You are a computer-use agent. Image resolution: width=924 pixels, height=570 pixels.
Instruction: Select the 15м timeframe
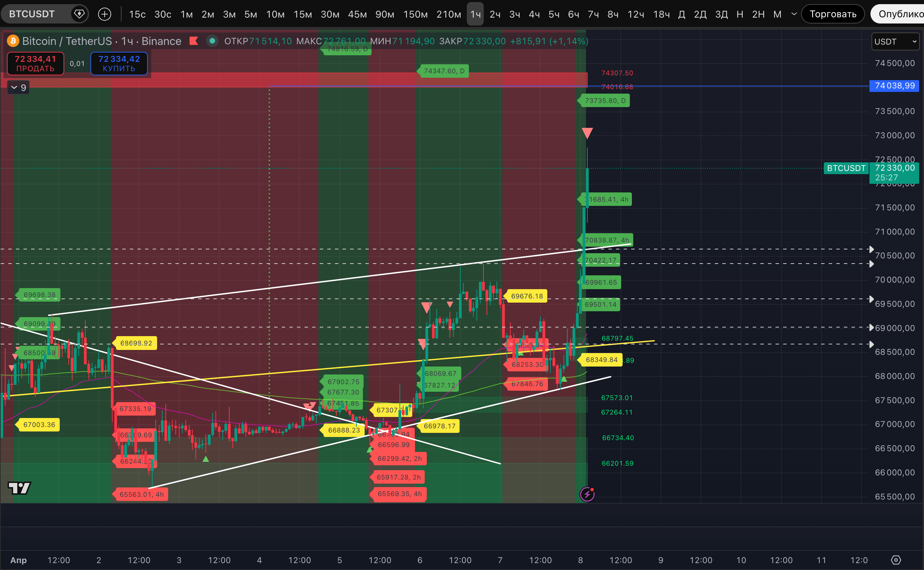click(x=302, y=14)
